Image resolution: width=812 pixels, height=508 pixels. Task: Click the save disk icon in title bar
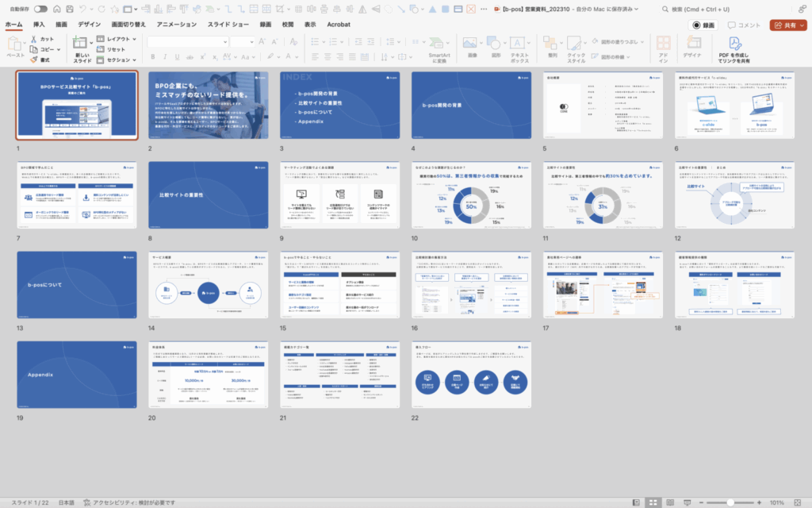pos(70,9)
